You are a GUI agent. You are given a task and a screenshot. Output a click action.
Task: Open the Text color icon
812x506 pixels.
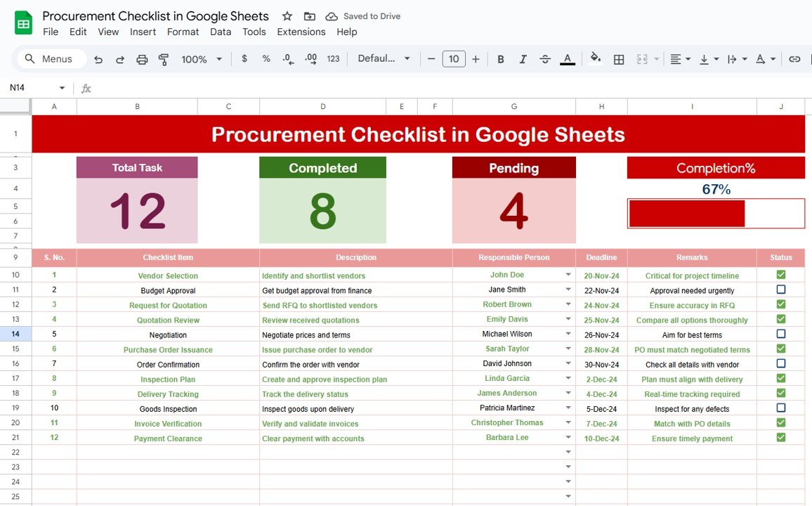click(568, 59)
